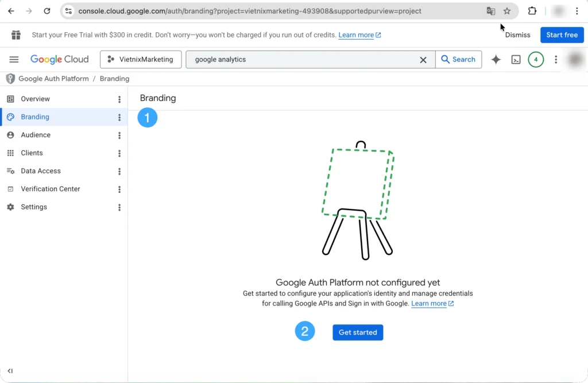
Task: Select Clients in the sidebar
Action: [x=32, y=153]
